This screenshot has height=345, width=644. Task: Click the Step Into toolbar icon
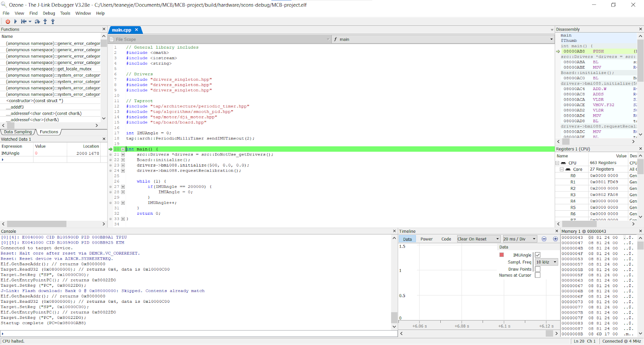[x=45, y=21]
